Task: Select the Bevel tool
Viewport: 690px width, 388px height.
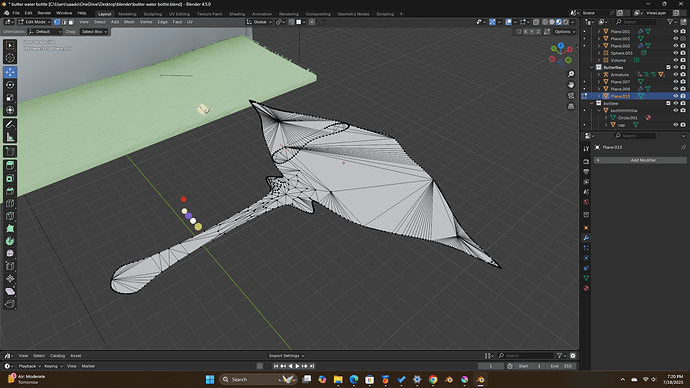Action: [10, 191]
